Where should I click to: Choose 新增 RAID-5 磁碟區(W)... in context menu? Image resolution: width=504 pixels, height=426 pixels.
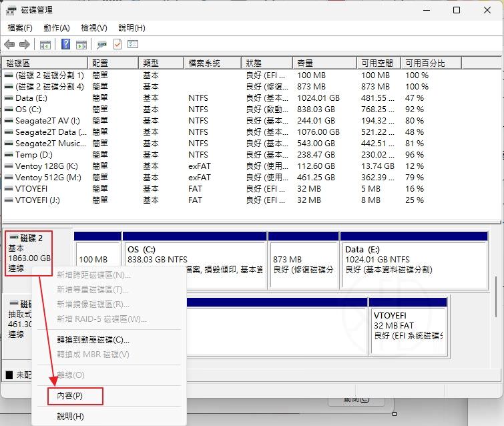(x=101, y=319)
